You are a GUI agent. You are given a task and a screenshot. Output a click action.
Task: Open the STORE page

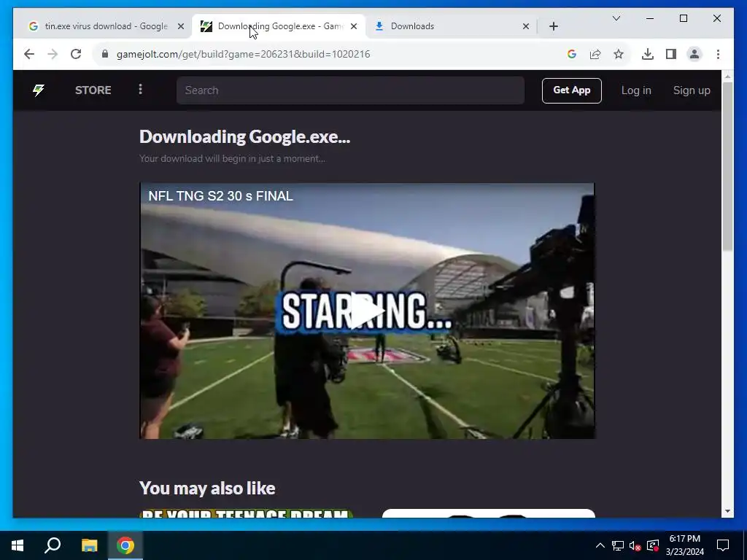pos(93,90)
